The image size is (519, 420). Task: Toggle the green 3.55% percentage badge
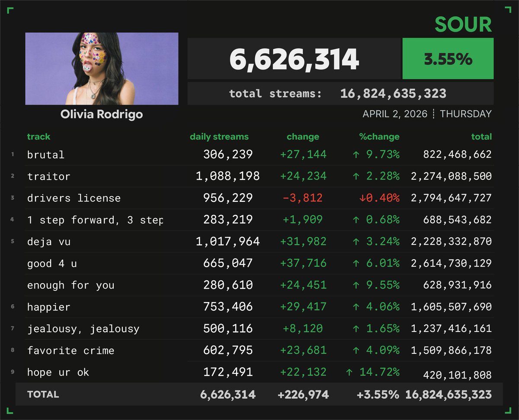pos(447,59)
